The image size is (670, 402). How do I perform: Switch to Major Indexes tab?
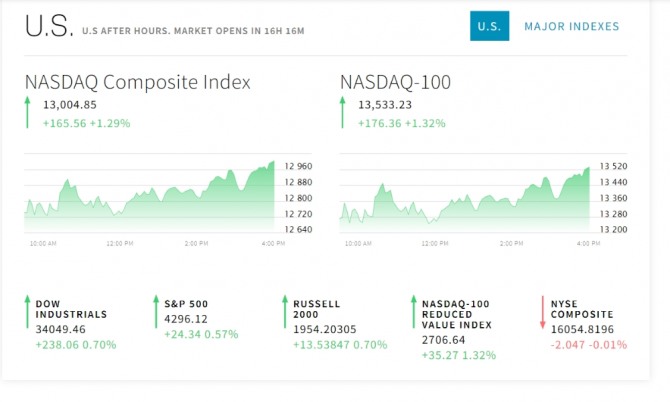[571, 26]
